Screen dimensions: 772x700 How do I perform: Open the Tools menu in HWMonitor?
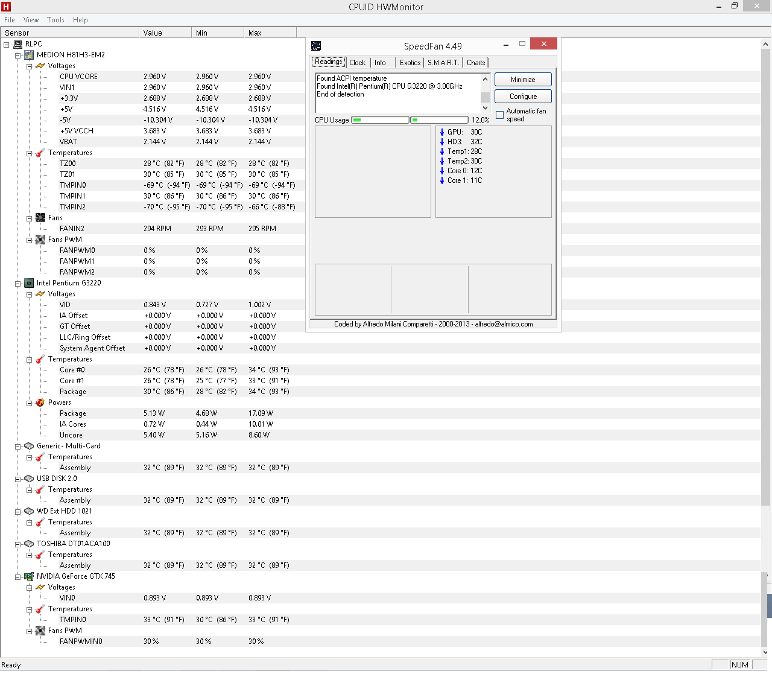[55, 20]
